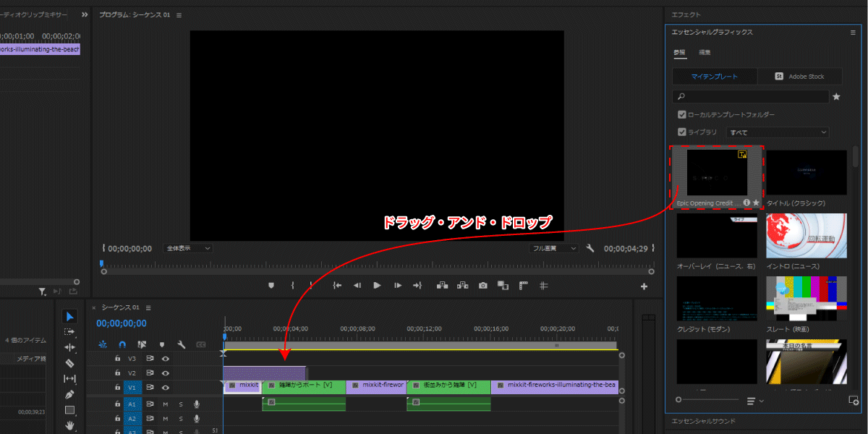The width and height of the screenshot is (868, 434).
Task: Select the Adobe Stock button
Action: coord(800,76)
